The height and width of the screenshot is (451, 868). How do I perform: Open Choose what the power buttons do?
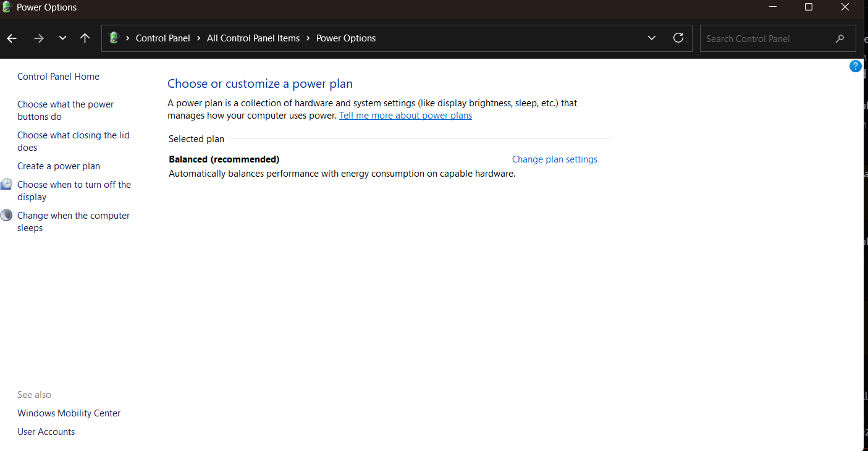tap(65, 111)
